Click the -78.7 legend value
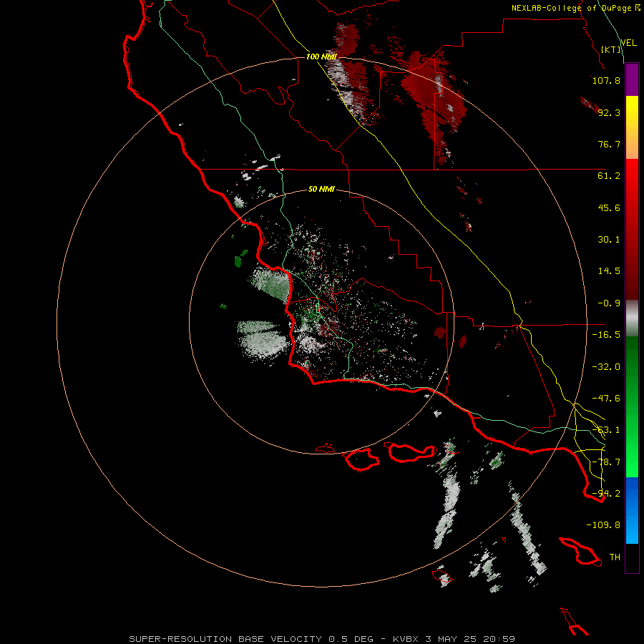Image resolution: width=644 pixels, height=644 pixels. point(606,462)
